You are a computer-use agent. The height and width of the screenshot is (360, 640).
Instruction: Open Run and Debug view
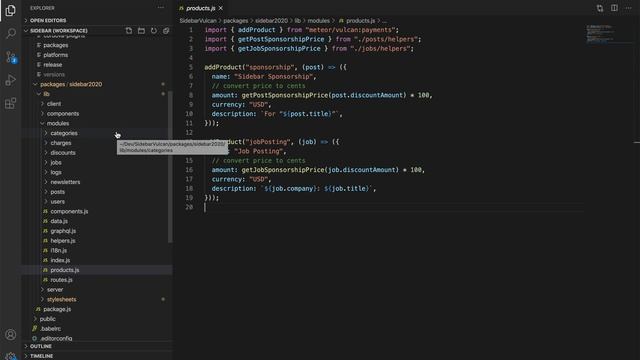pyautogui.click(x=11, y=80)
